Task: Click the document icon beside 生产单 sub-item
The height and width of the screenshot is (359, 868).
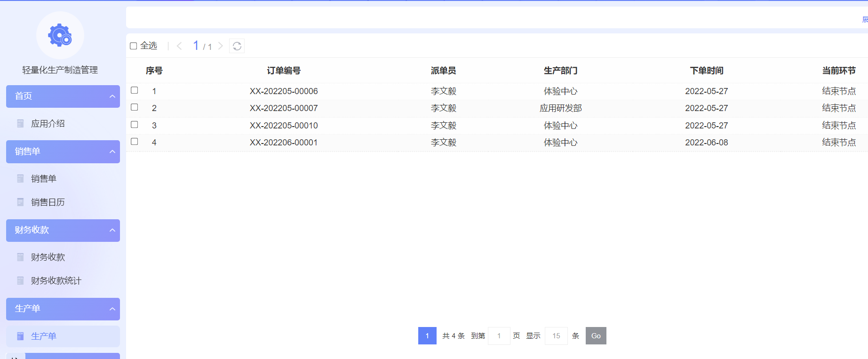Action: point(20,336)
